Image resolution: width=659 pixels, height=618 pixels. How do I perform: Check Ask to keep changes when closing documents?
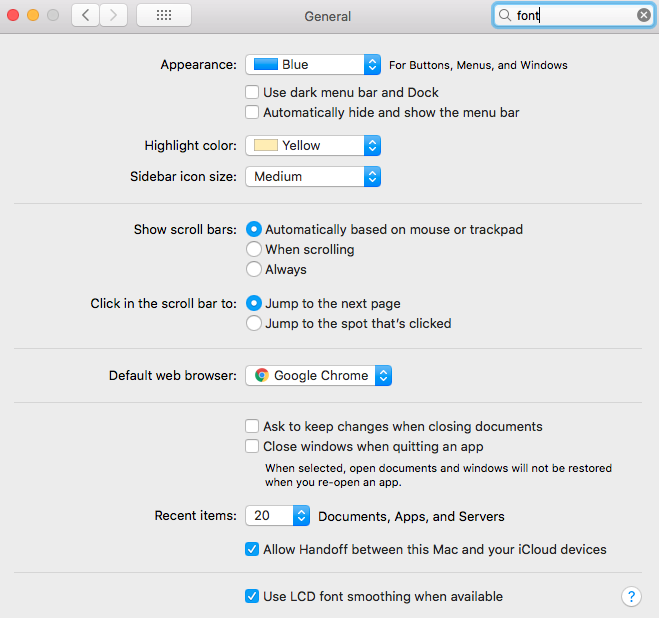(252, 426)
